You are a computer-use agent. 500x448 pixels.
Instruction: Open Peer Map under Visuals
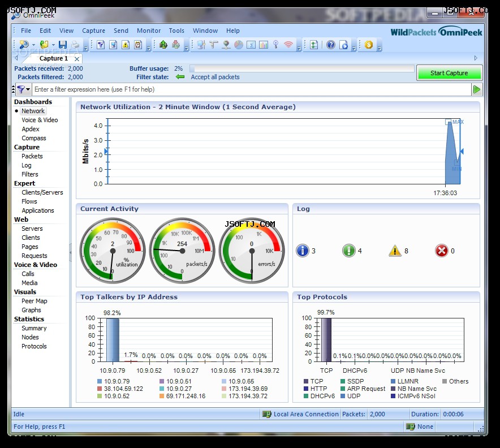[34, 301]
